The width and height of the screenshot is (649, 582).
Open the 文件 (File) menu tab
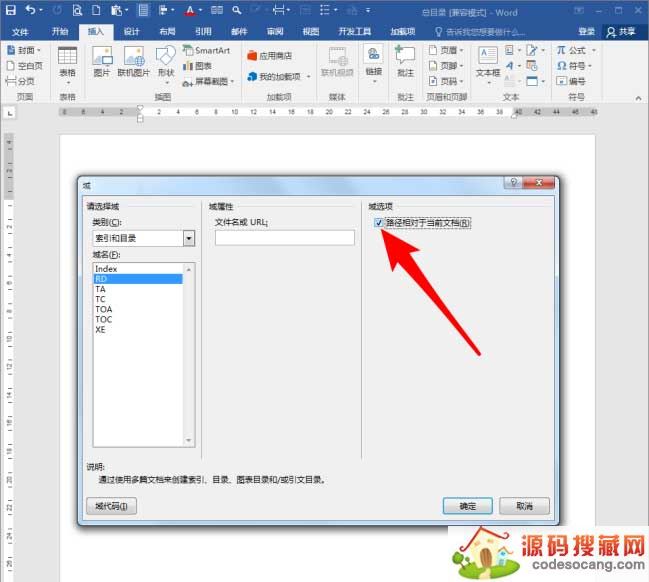(20, 31)
